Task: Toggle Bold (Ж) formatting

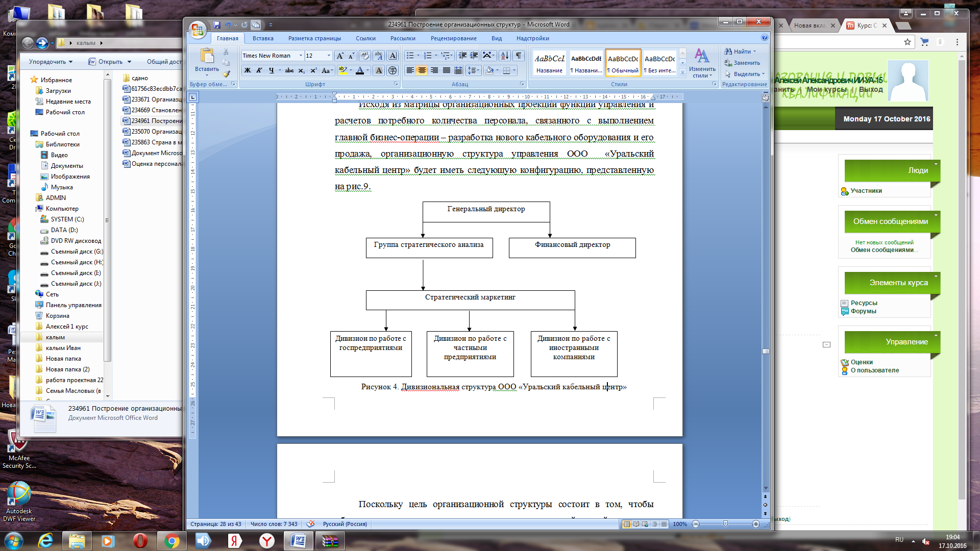Action: click(248, 70)
